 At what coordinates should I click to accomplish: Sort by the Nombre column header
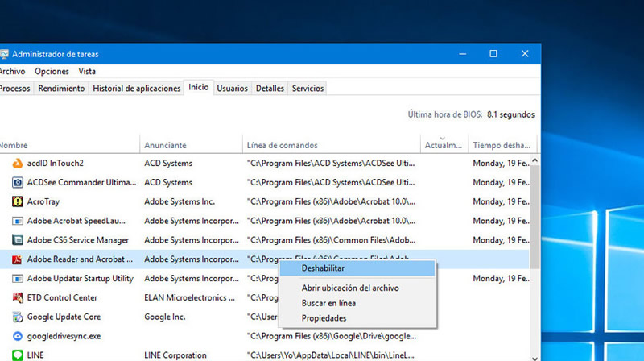tap(69, 145)
